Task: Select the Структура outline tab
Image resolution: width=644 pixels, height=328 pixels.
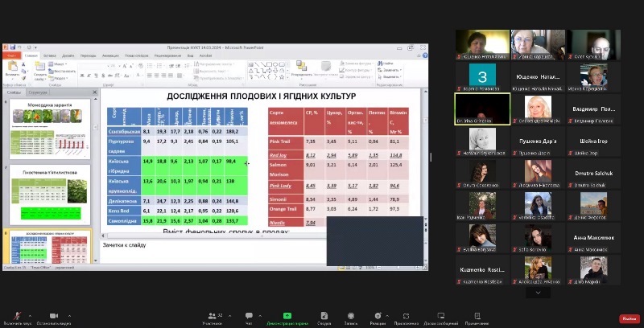Action: (x=38, y=92)
